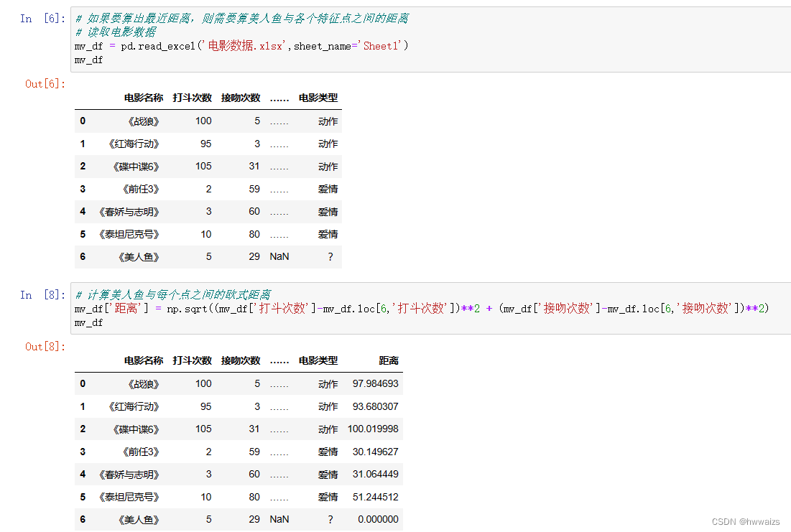Select the Out[6] prompt label
791x532 pixels.
[x=45, y=84]
